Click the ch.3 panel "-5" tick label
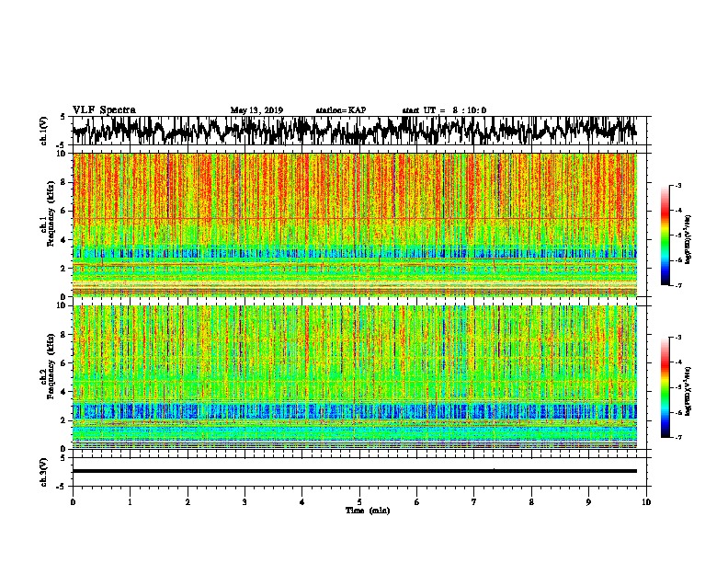 61,487
